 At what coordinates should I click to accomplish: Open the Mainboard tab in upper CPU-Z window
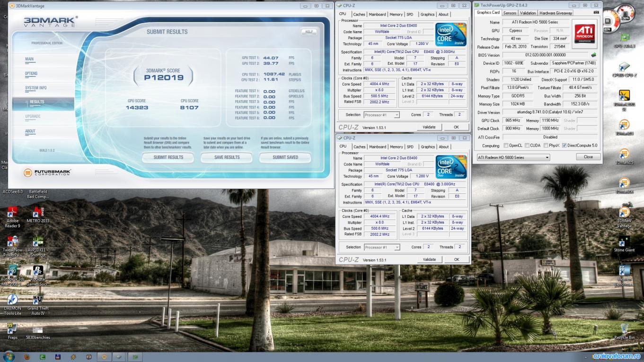tap(378, 15)
